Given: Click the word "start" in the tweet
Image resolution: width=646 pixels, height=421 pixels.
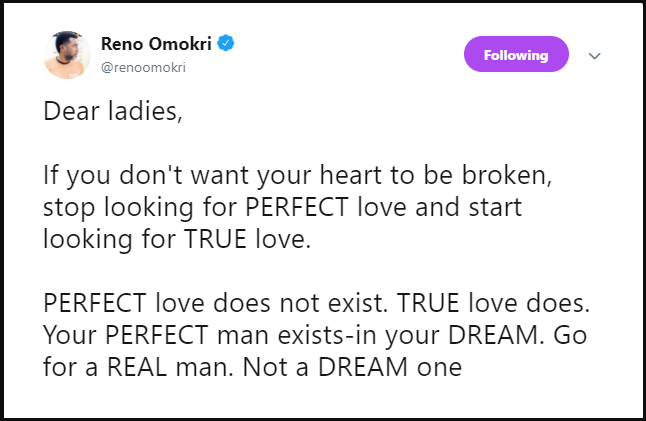Looking at the screenshot, I should 495,207.
